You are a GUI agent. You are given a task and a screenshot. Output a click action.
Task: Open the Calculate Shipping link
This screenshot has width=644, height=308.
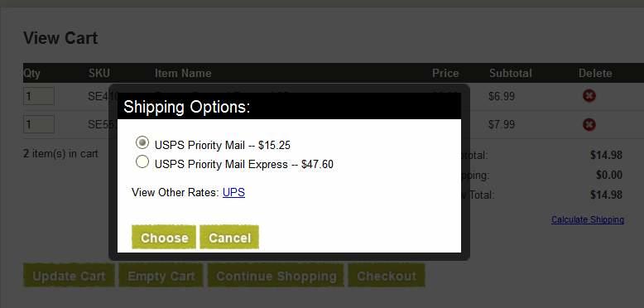click(588, 219)
